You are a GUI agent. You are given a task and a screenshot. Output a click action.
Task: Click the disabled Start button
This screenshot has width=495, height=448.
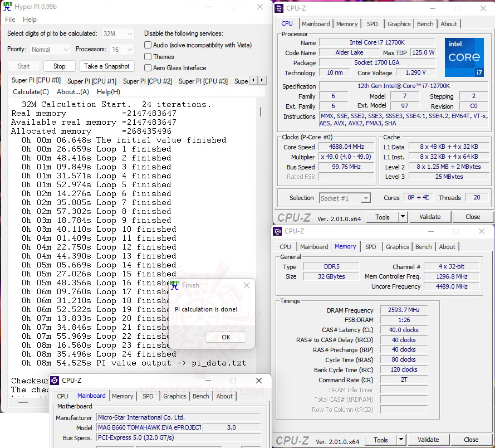click(x=24, y=66)
